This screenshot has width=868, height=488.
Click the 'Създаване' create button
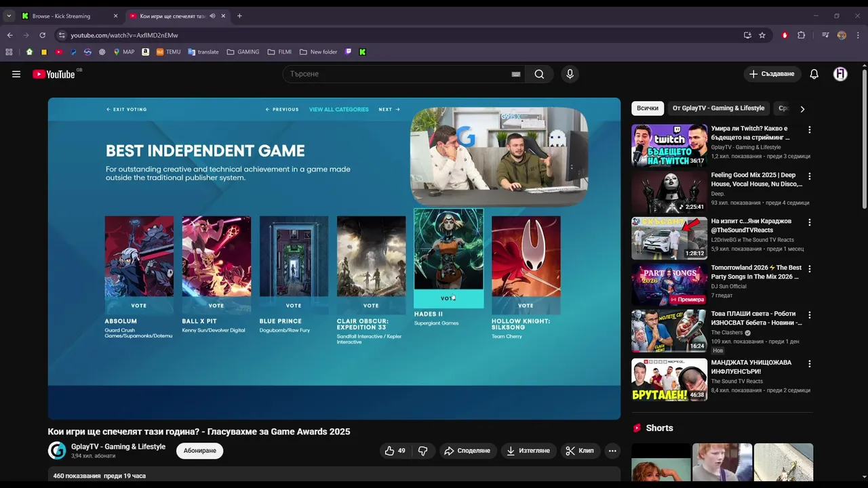(x=772, y=74)
